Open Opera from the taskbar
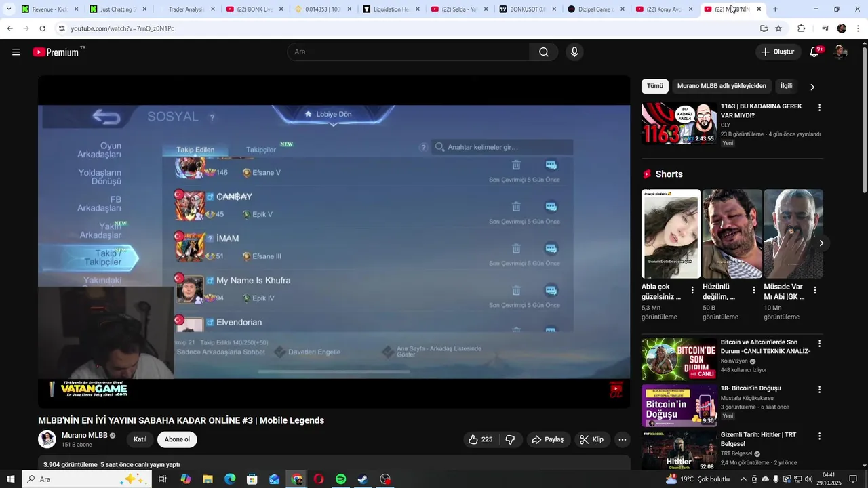 point(319,479)
